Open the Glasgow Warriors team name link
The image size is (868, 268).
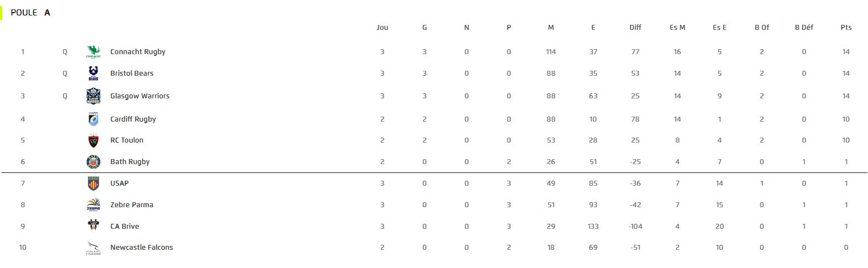click(x=140, y=96)
